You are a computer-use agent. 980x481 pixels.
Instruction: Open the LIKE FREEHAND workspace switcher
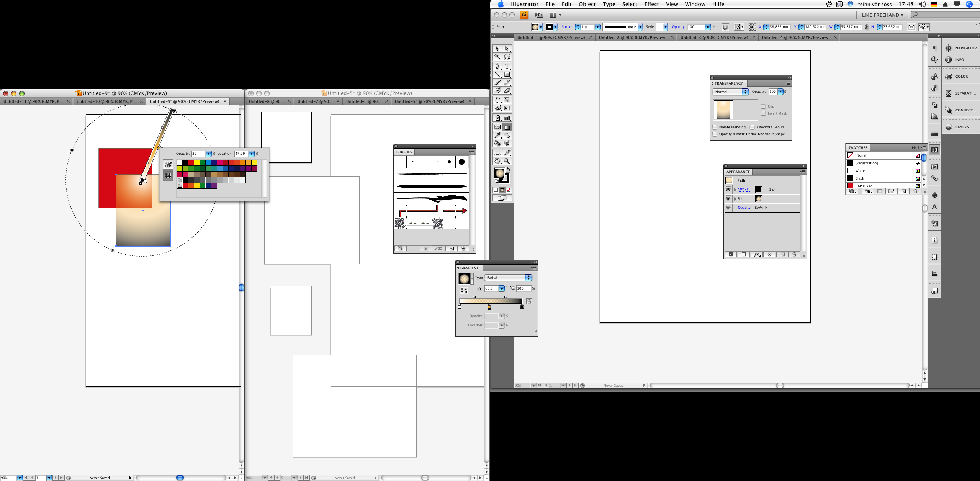tap(882, 15)
